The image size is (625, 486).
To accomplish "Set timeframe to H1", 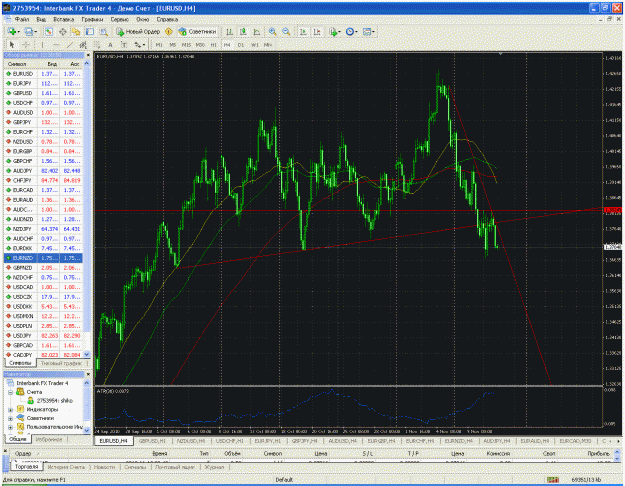I will [214, 45].
